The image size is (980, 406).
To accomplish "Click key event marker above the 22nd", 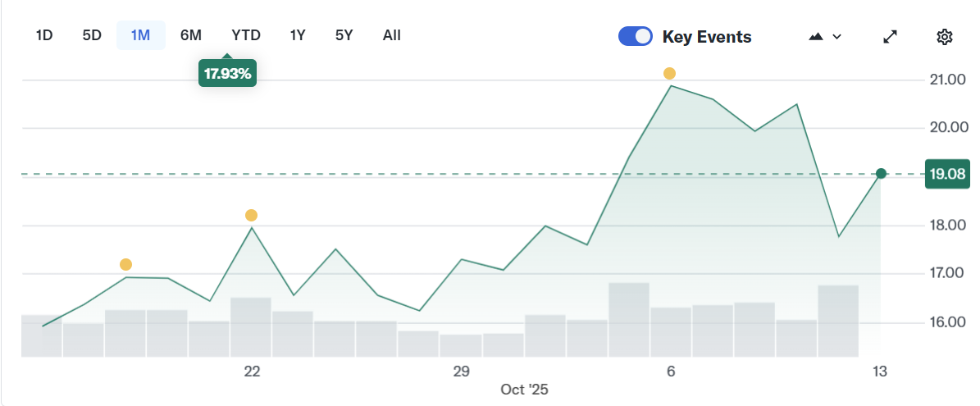I will point(251,216).
